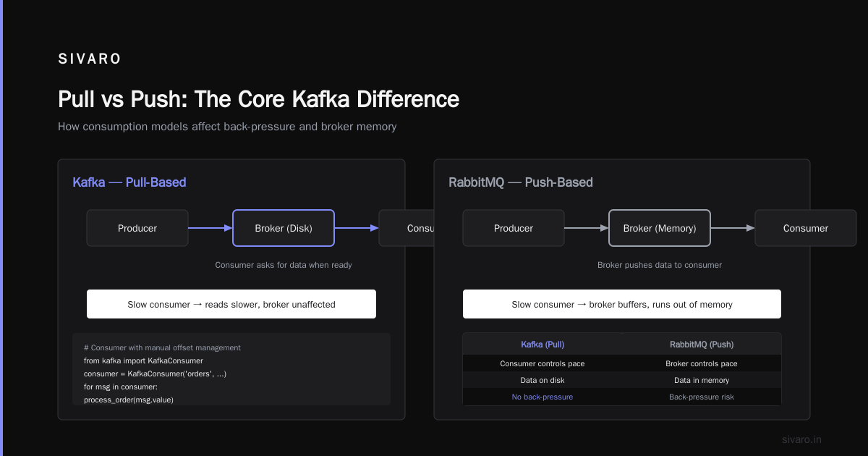Click 'Broker pushes data to consumer' caption
868x456 pixels.
click(x=660, y=265)
